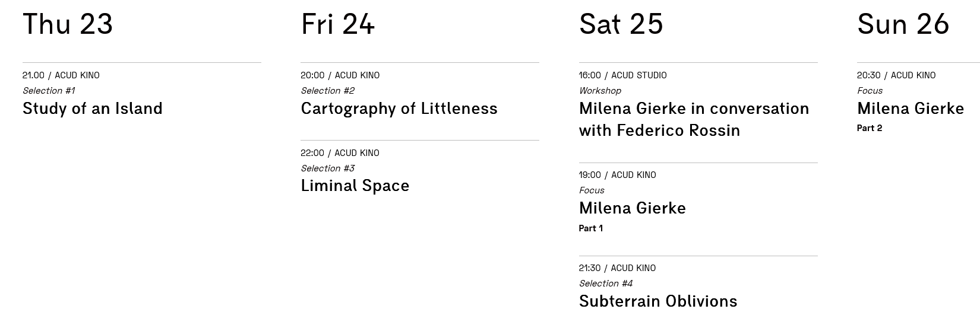Open Sunday's Milena Gierke Focus title
The image size is (980, 328).
(910, 109)
